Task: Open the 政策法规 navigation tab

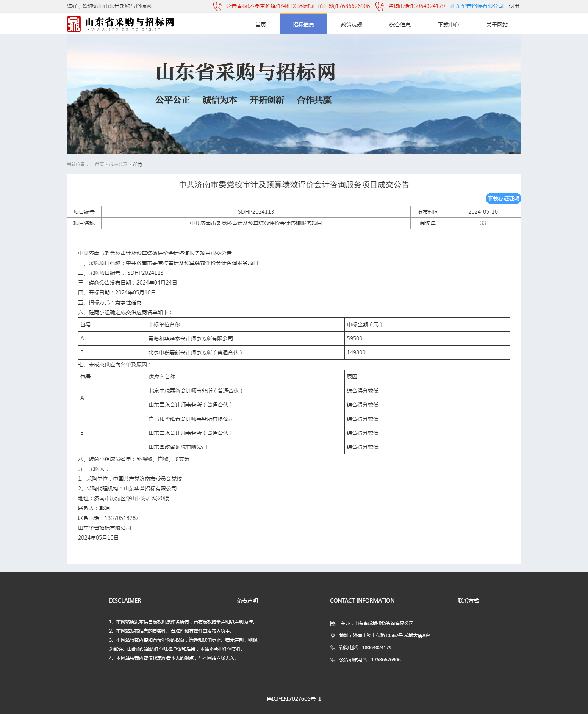Action: click(352, 25)
